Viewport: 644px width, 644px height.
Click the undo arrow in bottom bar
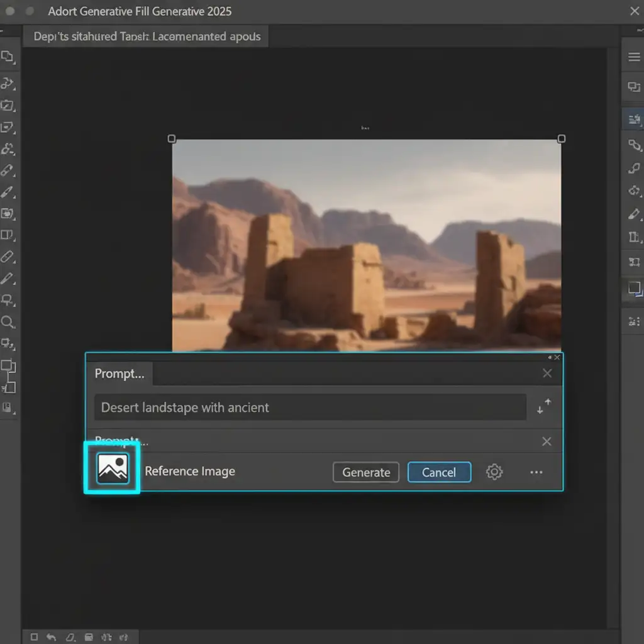(52, 637)
